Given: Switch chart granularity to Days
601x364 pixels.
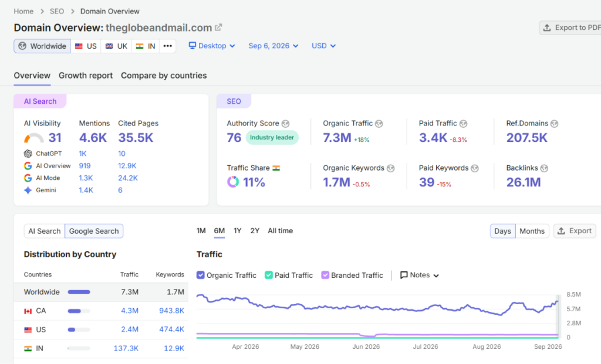Looking at the screenshot, I should pos(502,231).
